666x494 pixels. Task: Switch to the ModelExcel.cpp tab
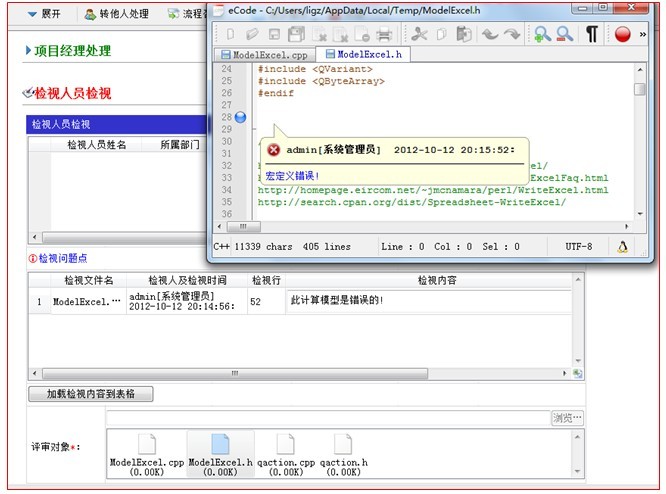pos(263,54)
